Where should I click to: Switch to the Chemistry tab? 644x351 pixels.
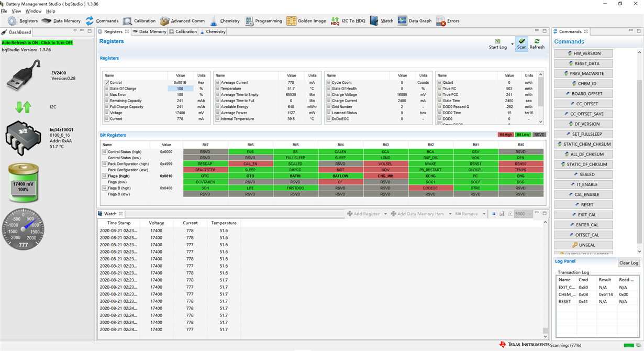tap(213, 32)
